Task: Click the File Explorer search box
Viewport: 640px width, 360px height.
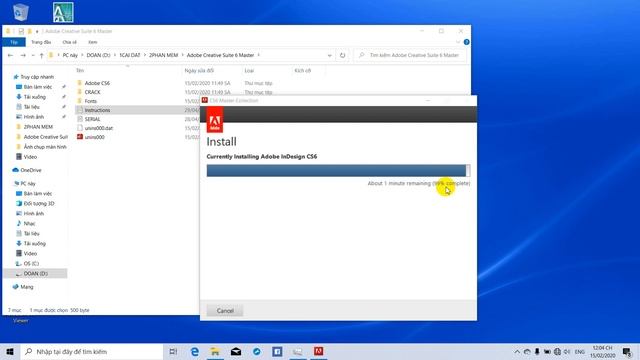Action: (410, 55)
